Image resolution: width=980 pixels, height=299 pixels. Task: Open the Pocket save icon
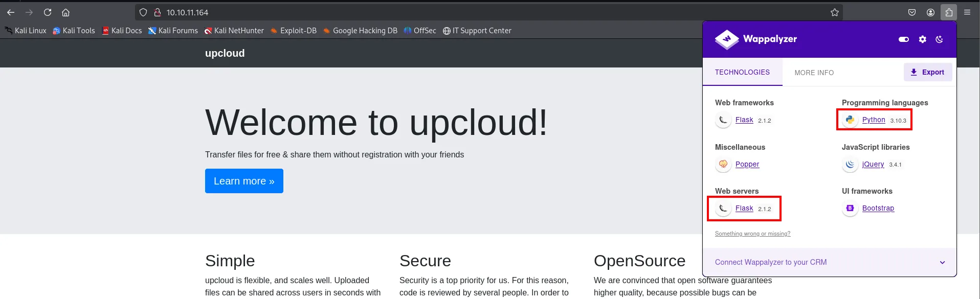coord(912,12)
